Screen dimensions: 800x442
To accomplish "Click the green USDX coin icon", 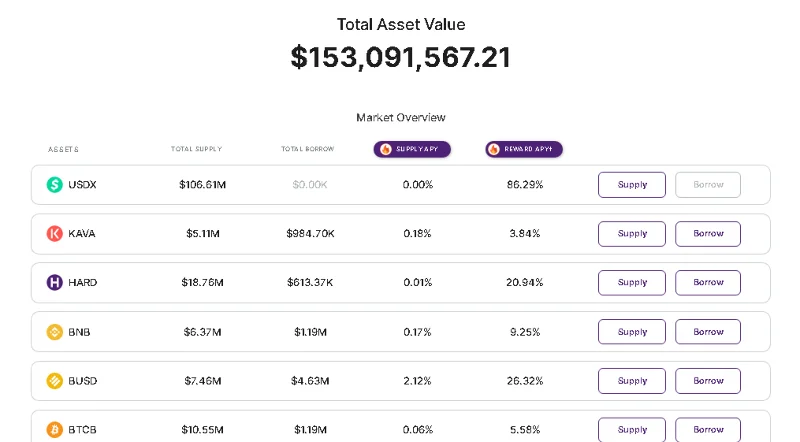I will click(55, 184).
